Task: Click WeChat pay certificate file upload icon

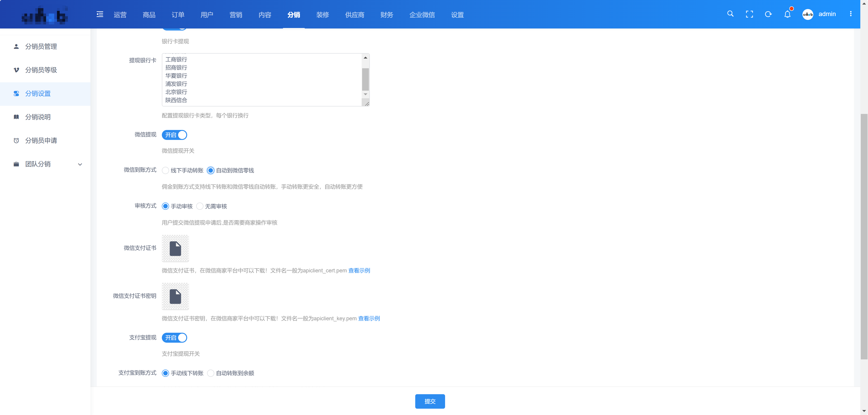Action: pyautogui.click(x=175, y=248)
